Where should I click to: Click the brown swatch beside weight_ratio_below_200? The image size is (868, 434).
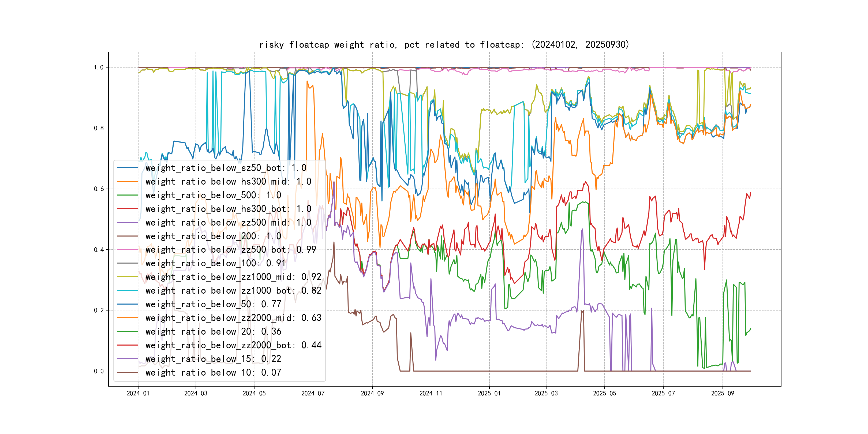pos(128,236)
